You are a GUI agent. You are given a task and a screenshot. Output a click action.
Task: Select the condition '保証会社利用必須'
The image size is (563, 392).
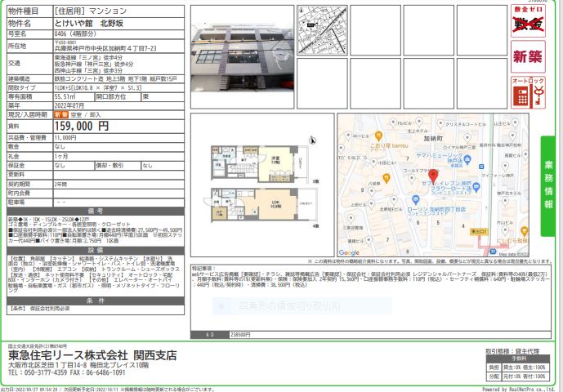tap(50, 309)
